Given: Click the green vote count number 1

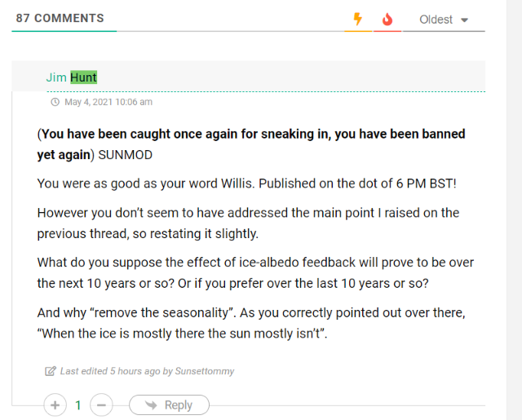Looking at the screenshot, I should (78, 405).
